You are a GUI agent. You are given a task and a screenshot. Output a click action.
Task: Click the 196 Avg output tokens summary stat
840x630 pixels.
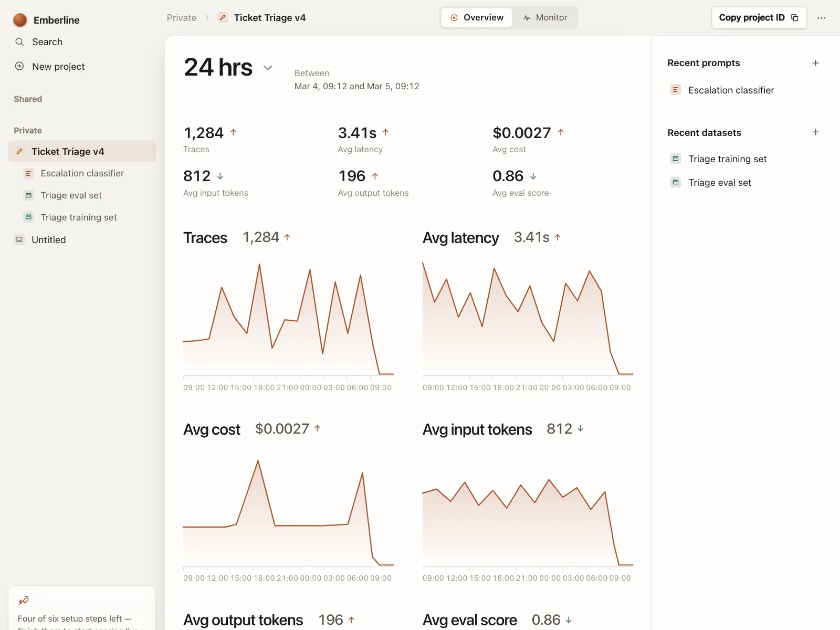[x=373, y=183]
